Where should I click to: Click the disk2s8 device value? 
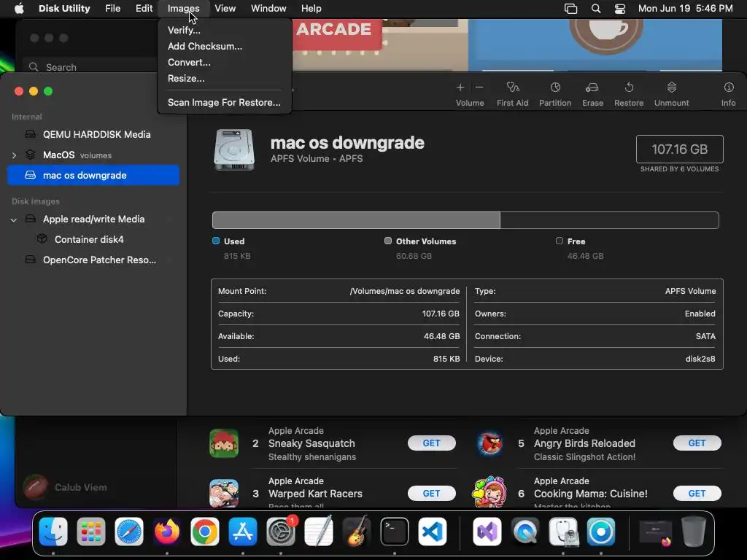pos(700,359)
